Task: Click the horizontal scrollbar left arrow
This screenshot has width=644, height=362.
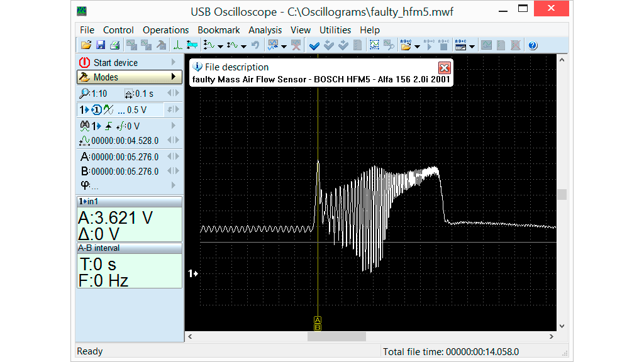Action: pos(190,337)
